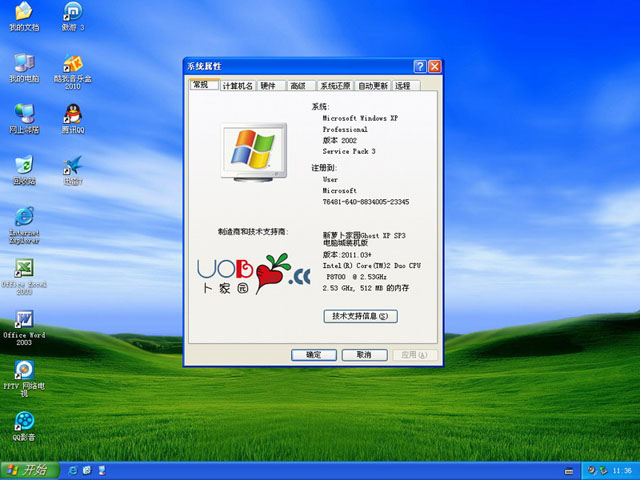This screenshot has width=640, height=480.
Task: Click the system clock showing 11:36
Action: (622, 471)
